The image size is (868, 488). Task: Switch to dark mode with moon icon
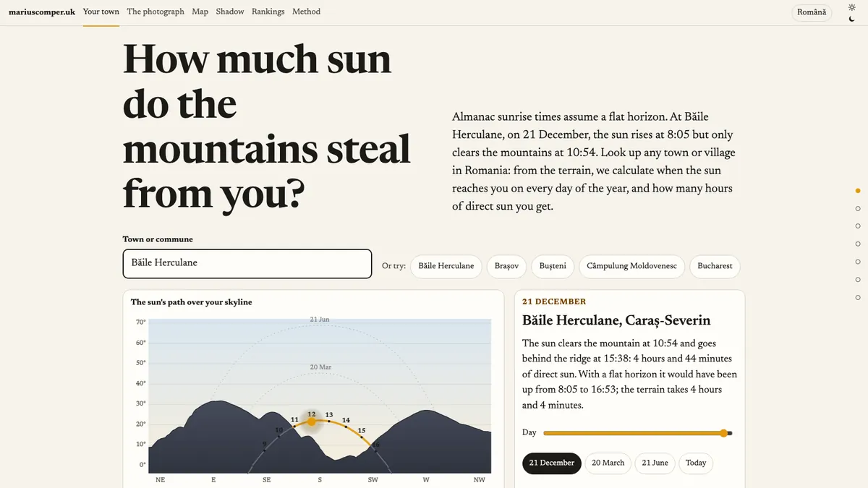851,19
